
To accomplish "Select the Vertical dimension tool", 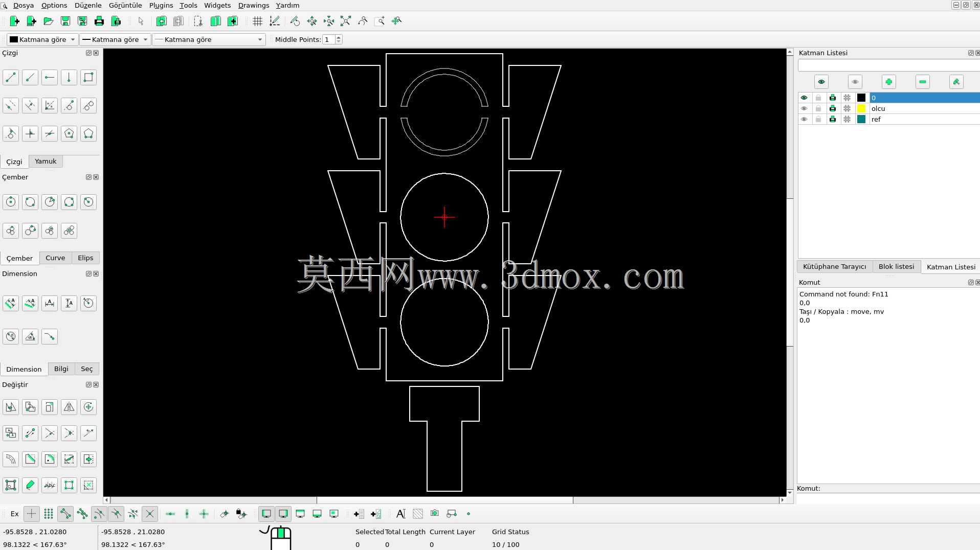I will click(69, 303).
